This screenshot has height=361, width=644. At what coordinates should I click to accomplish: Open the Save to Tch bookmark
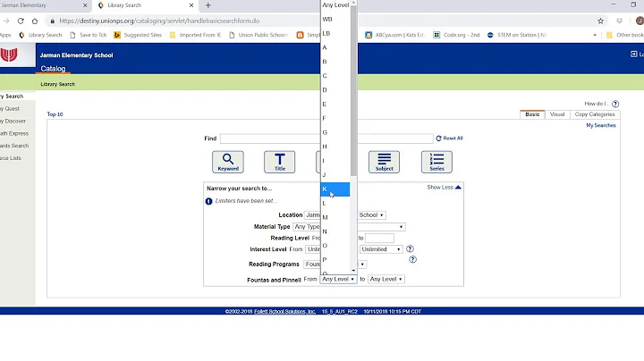click(x=88, y=35)
